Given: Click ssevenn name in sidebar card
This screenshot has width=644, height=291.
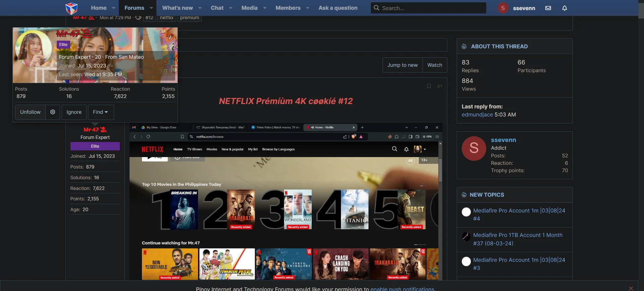Looking at the screenshot, I should click(503, 140).
